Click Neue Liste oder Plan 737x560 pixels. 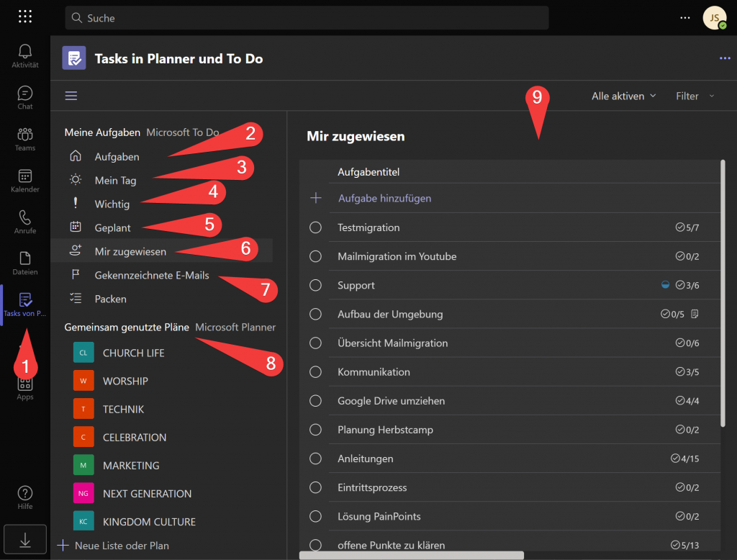121,546
